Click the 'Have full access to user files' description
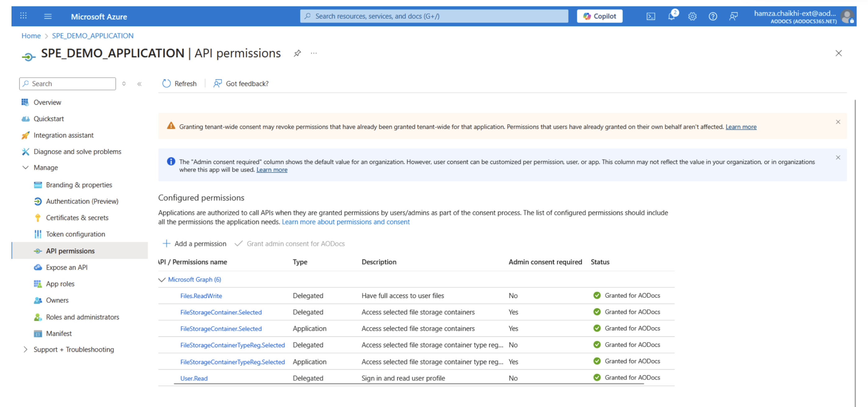 [x=403, y=296]
